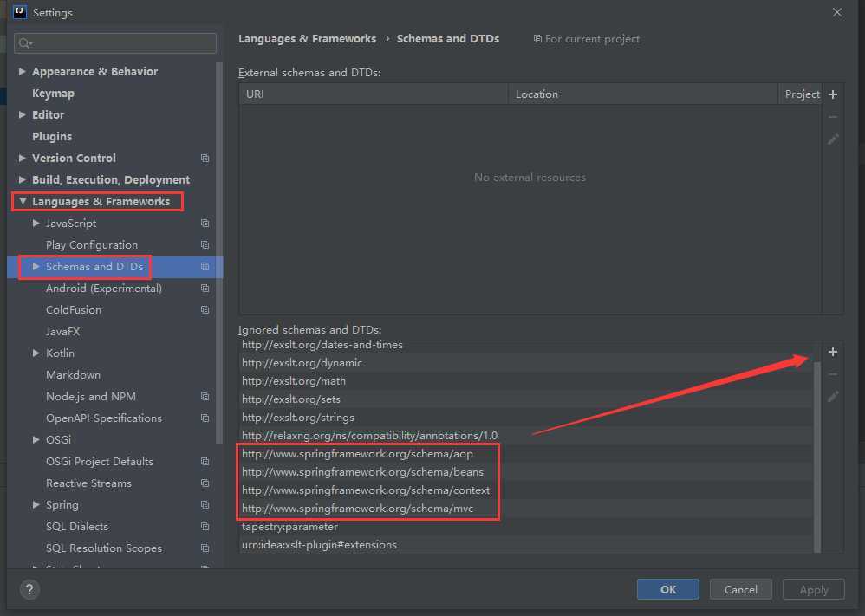Open the Plugins settings page
The image size is (865, 616).
[x=52, y=136]
